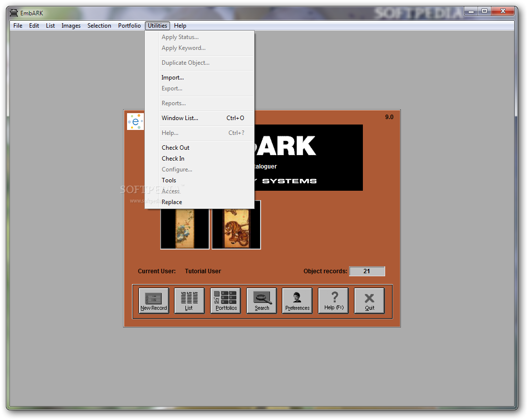This screenshot has width=528, height=420.
Task: Open the Portfolios icon button
Action: (225, 300)
